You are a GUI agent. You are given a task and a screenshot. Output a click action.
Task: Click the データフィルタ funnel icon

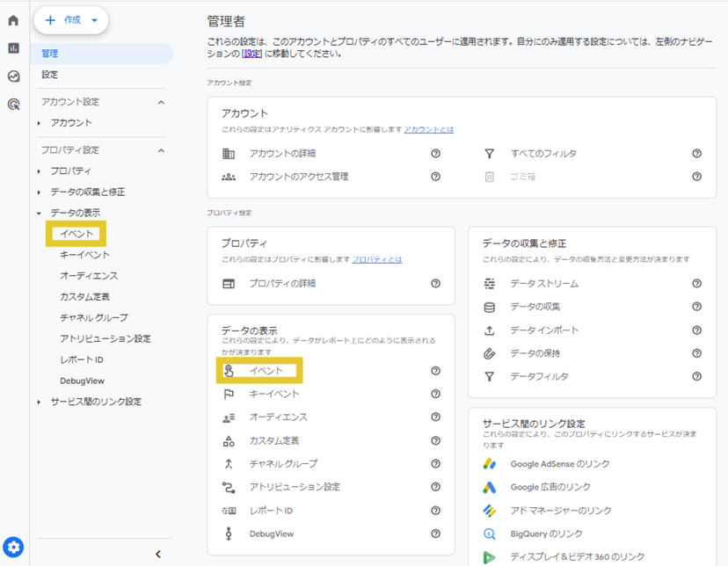point(490,376)
